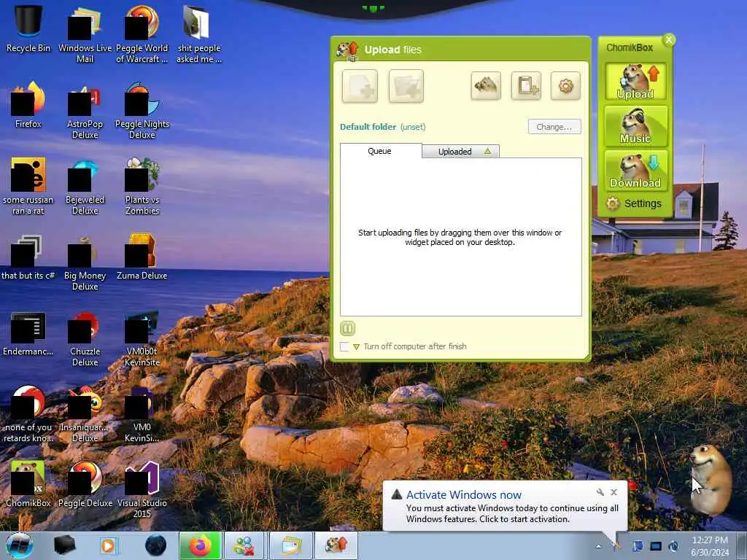Screen dimensions: 747x560
Task: Click the green triangle on Uploaded tab
Action: [x=487, y=152]
